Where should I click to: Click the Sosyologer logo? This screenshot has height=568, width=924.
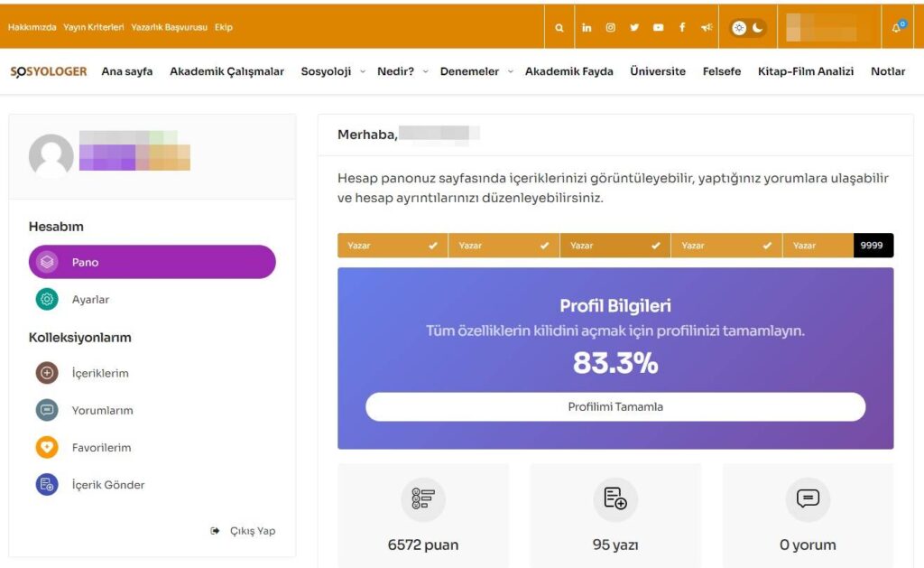click(x=49, y=71)
